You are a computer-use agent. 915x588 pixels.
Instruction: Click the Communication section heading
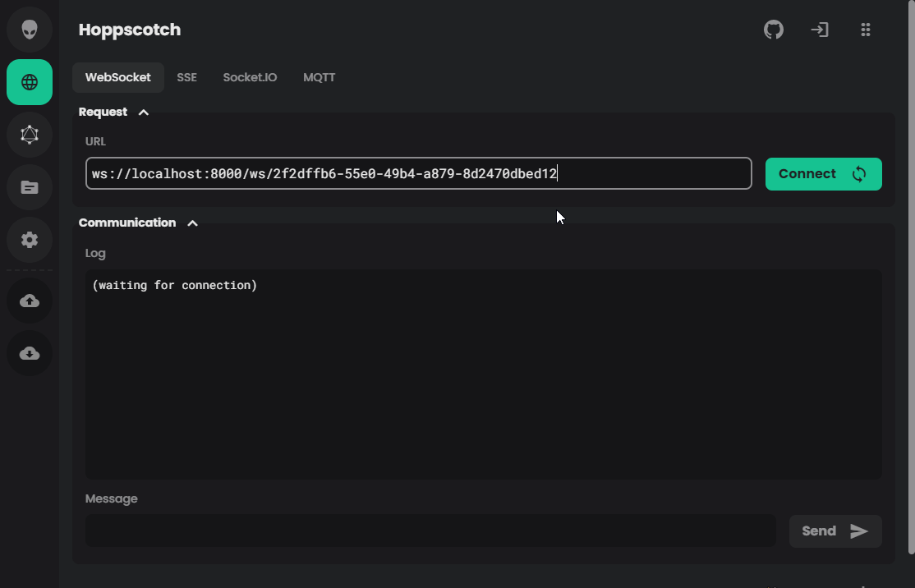coord(127,223)
